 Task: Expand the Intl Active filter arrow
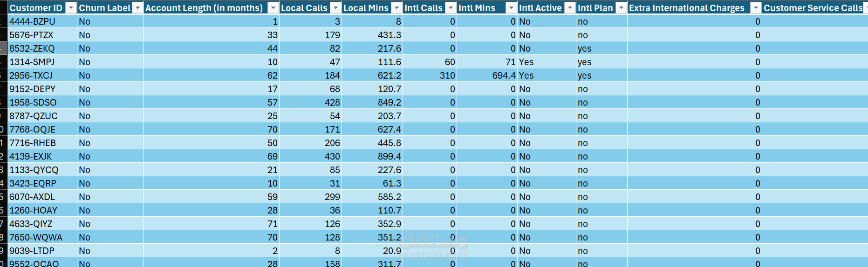pos(570,8)
